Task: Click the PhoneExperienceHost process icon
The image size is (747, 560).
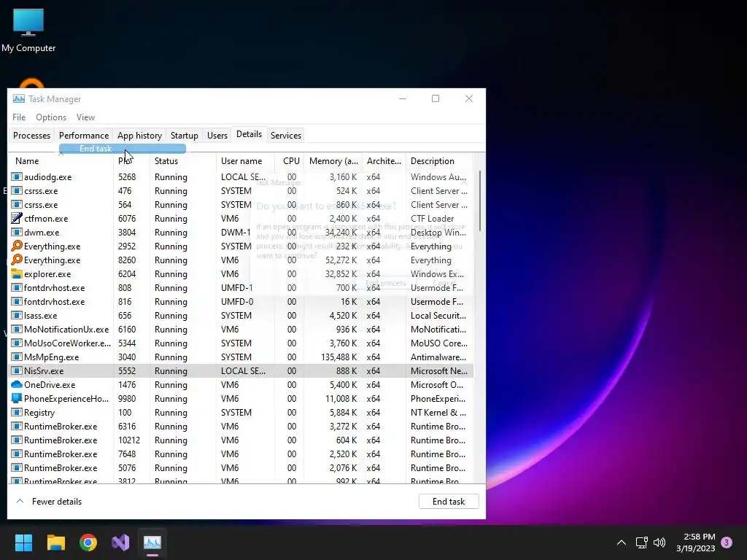Action: pos(17,399)
